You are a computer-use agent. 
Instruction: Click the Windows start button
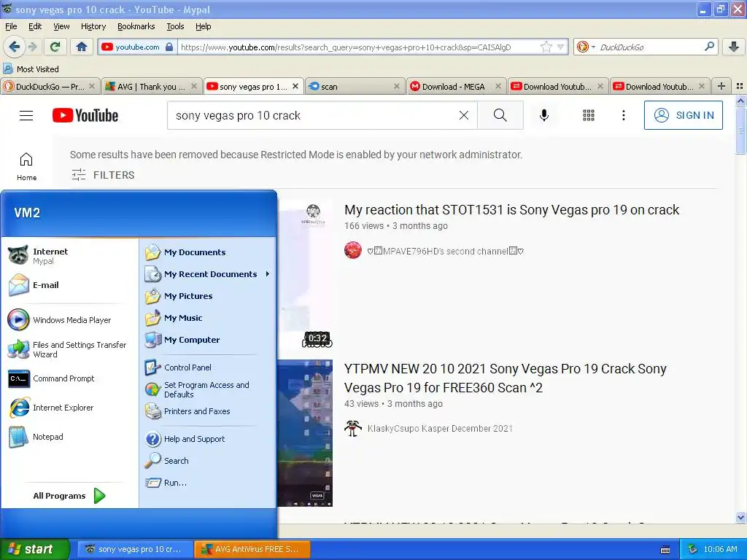pyautogui.click(x=34, y=549)
